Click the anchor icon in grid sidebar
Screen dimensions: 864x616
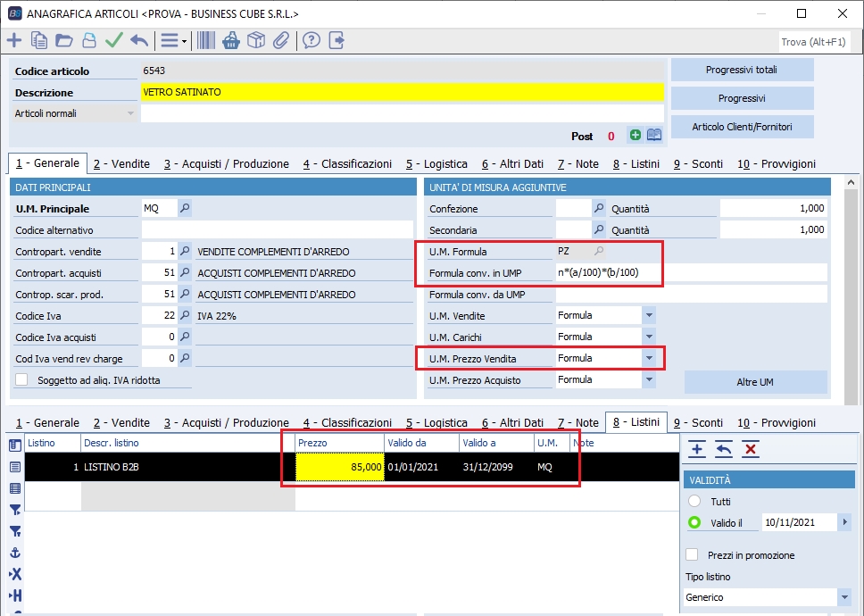(x=15, y=553)
